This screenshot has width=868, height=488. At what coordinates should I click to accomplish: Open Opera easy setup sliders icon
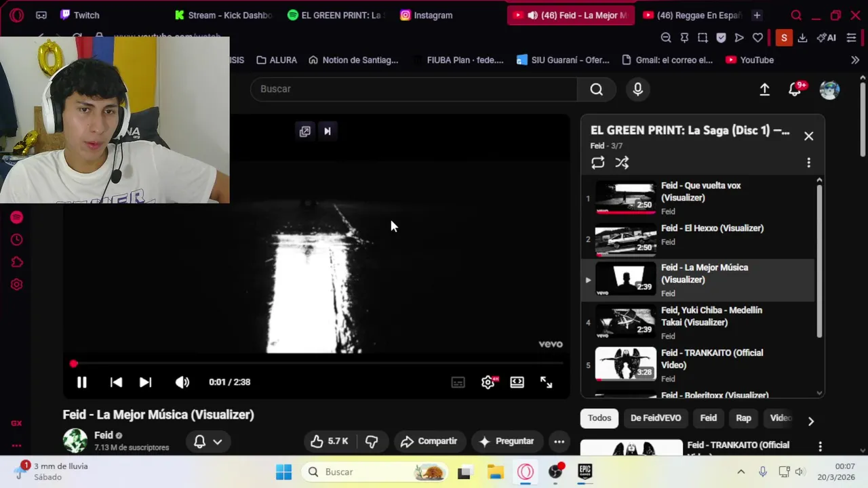(x=852, y=38)
